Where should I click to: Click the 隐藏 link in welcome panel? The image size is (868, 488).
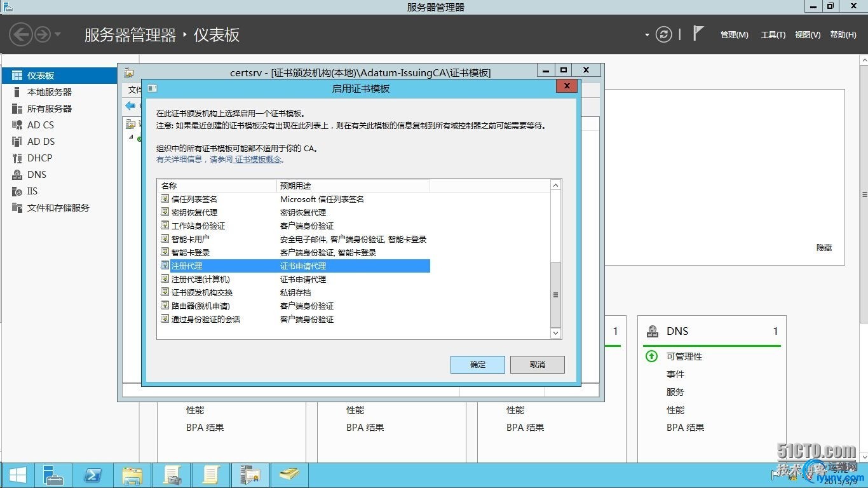tap(824, 248)
